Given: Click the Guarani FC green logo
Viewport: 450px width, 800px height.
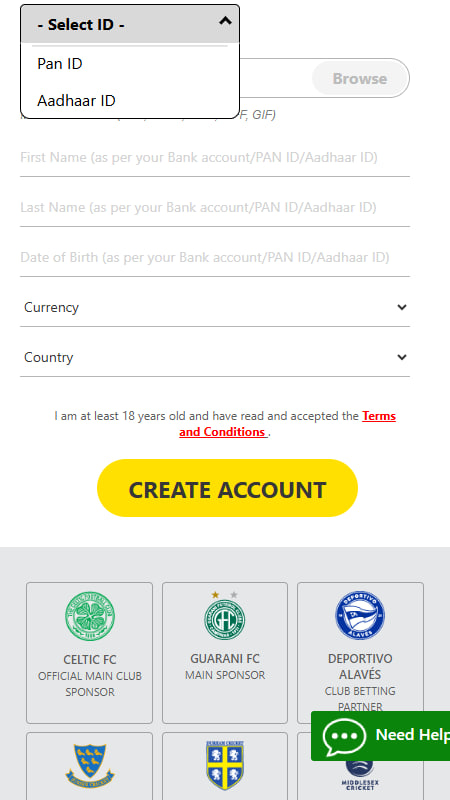Looking at the screenshot, I should [x=225, y=616].
